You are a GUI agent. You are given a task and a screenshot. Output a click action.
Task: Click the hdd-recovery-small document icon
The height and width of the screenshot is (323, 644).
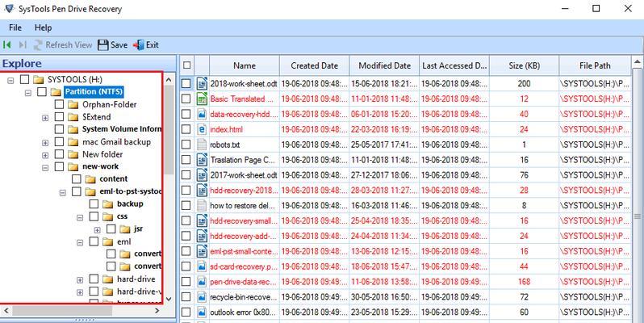202,220
